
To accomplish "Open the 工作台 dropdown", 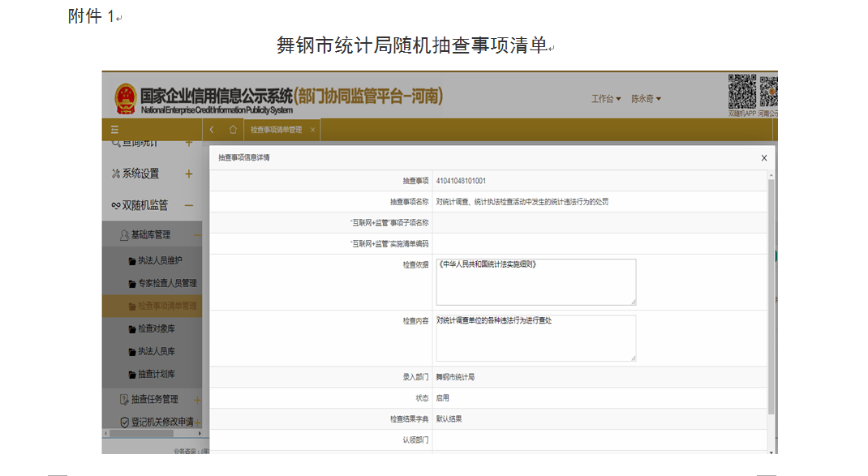I will point(606,98).
